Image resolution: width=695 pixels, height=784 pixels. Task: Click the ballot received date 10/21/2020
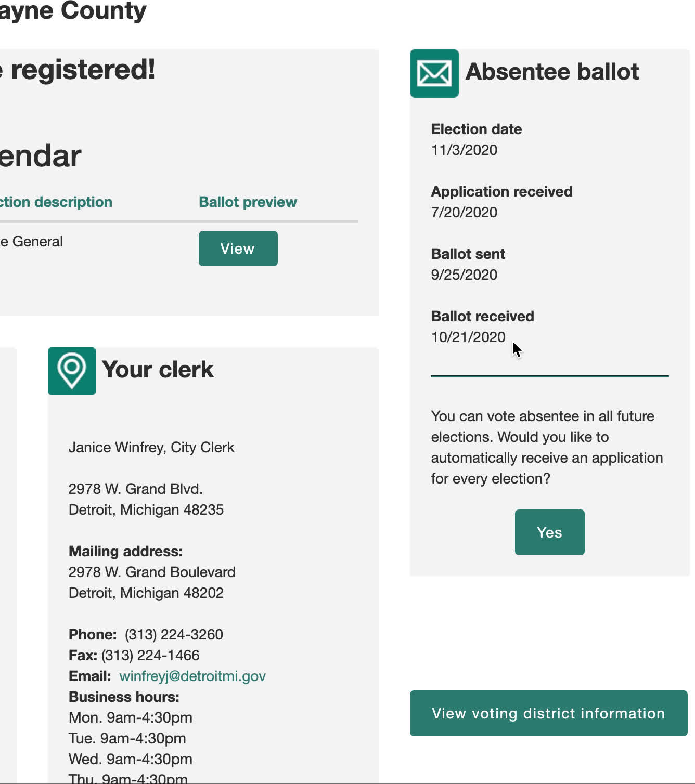[468, 337]
